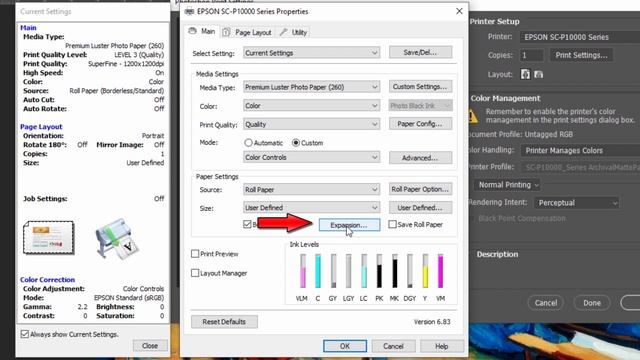The width and height of the screenshot is (640, 360).
Task: Click the PK black ink level bar
Action: coord(379,271)
